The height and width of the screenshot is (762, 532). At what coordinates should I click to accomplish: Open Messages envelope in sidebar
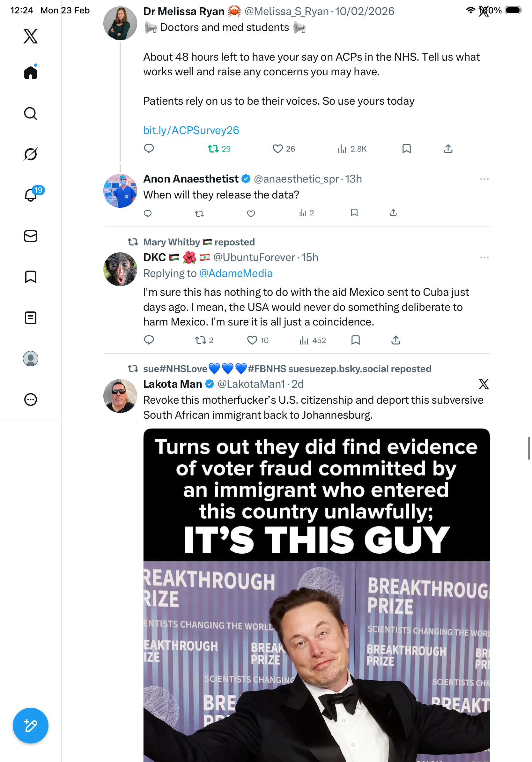[31, 236]
